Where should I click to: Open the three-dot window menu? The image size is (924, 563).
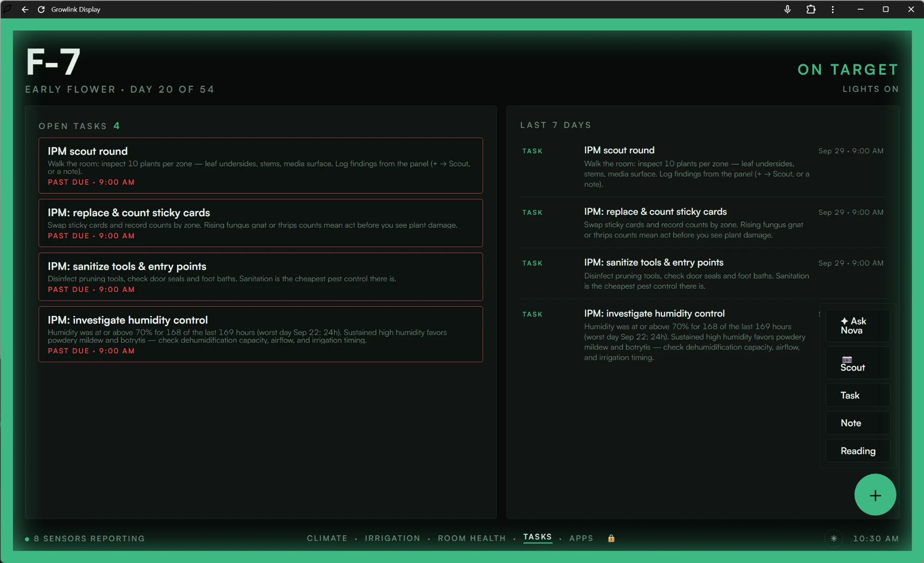click(833, 9)
